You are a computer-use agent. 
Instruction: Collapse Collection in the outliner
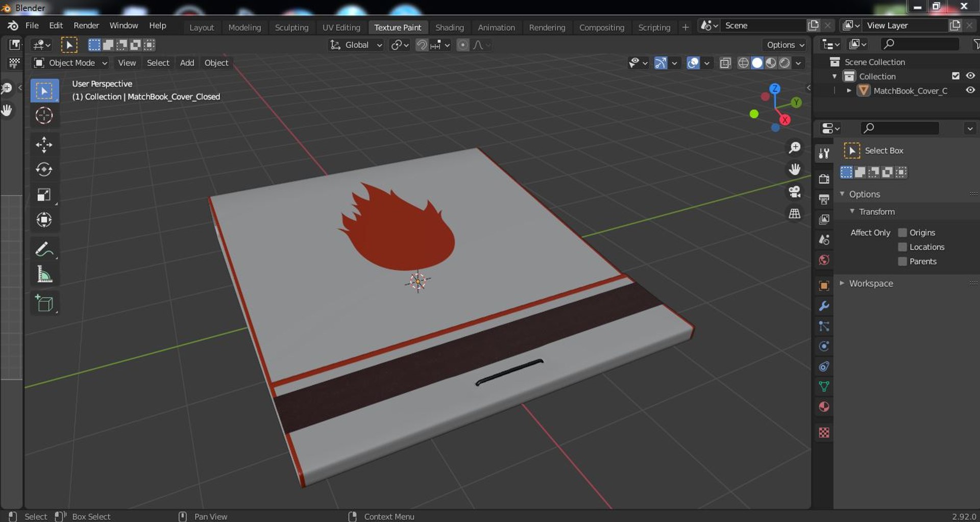tap(835, 76)
